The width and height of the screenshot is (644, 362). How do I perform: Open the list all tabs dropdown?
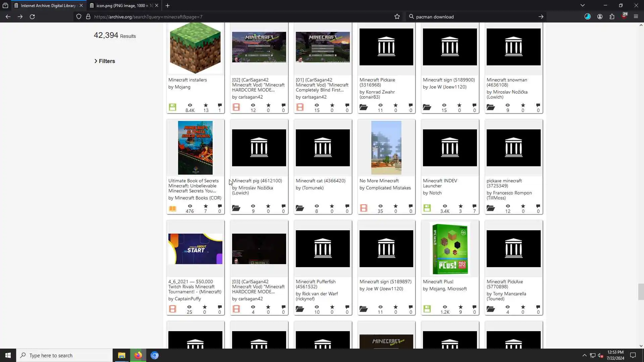coord(583,5)
